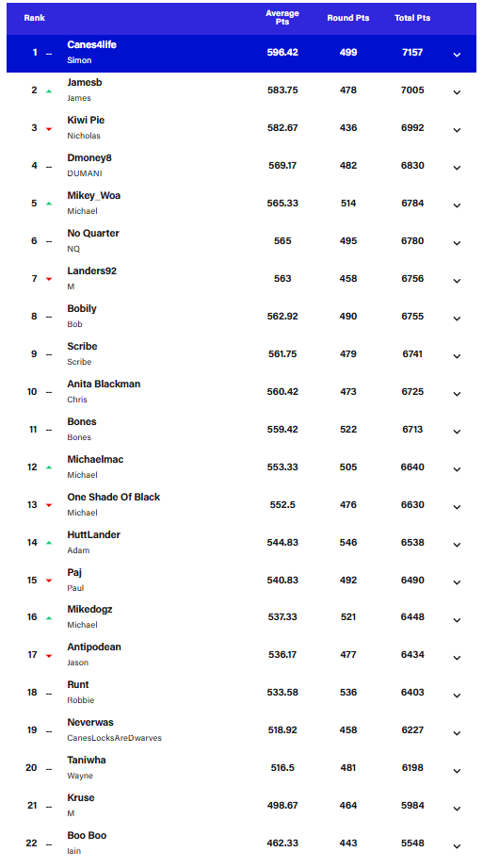
Task: Click the red down arrow beside One Shade Of Black
Action: point(49,505)
